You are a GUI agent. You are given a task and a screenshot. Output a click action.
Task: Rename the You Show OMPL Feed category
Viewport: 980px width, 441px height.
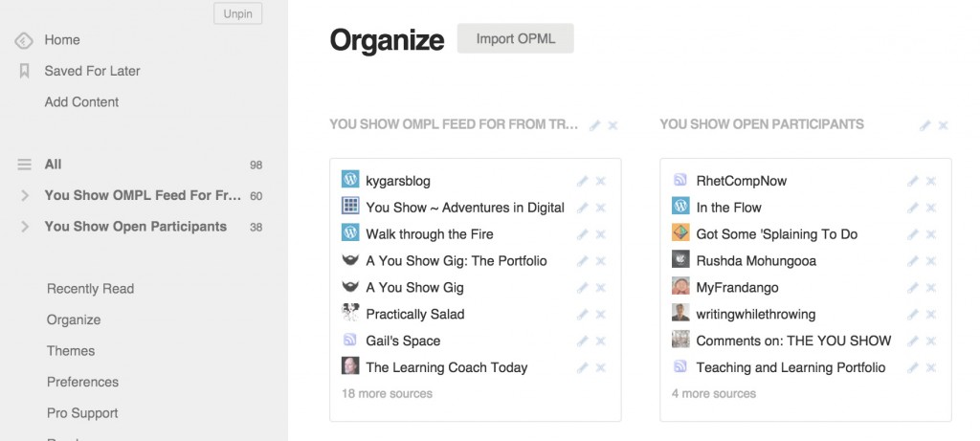595,125
